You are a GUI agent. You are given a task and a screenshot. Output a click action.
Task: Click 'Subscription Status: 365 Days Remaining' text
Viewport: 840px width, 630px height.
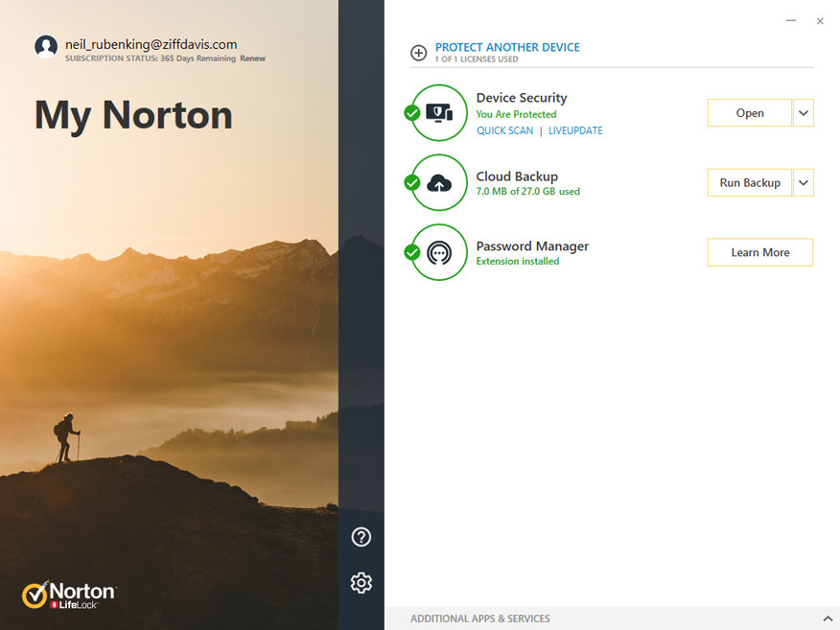coord(151,58)
